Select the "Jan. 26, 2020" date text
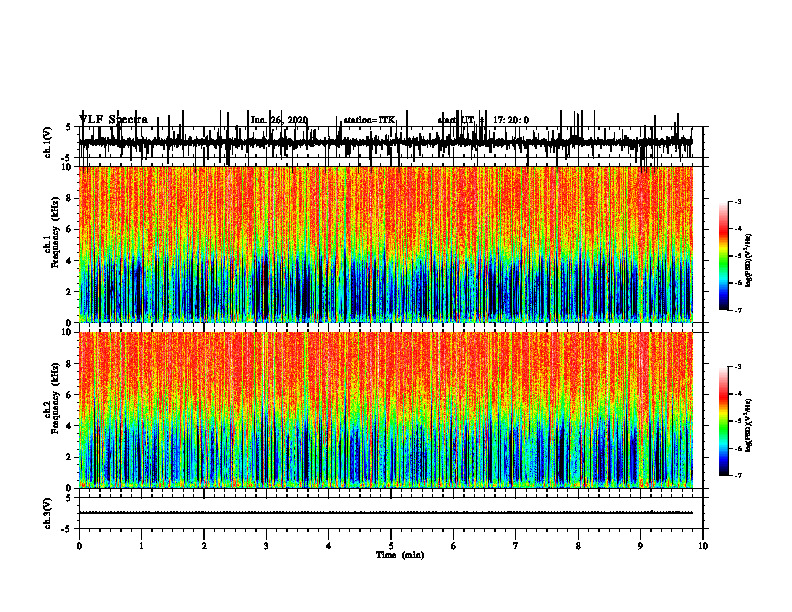This screenshot has width=792, height=612. click(x=279, y=120)
